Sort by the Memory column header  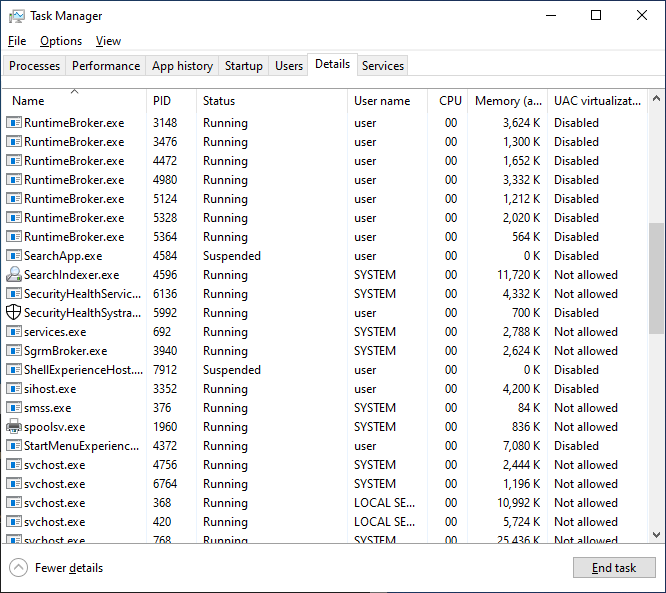pos(508,101)
